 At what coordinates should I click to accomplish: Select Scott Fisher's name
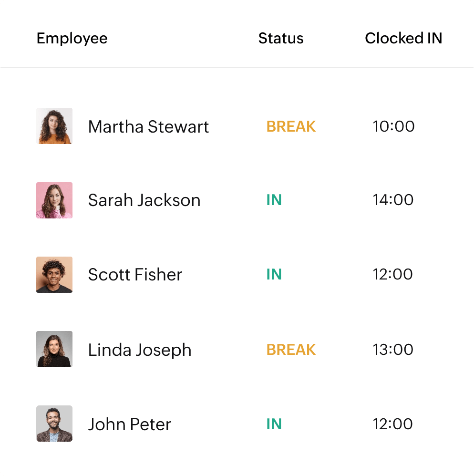coord(135,275)
